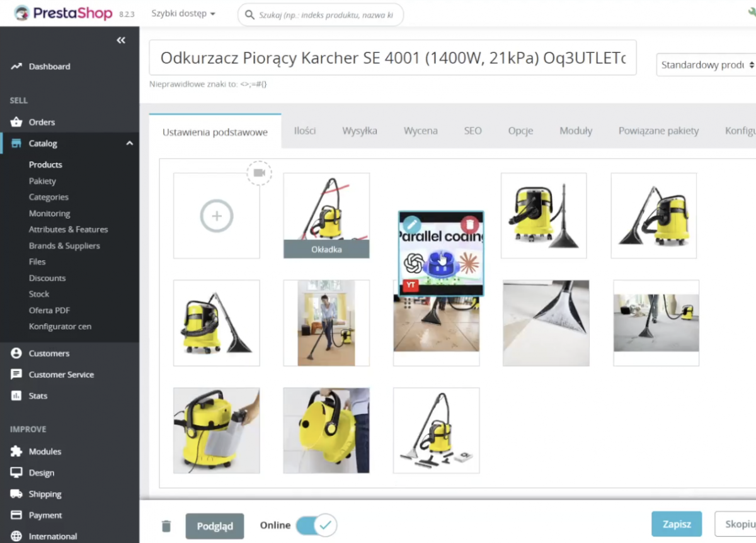Open the Szybki dostęp dropdown
Viewport: 756px width, 543px height.
183,14
